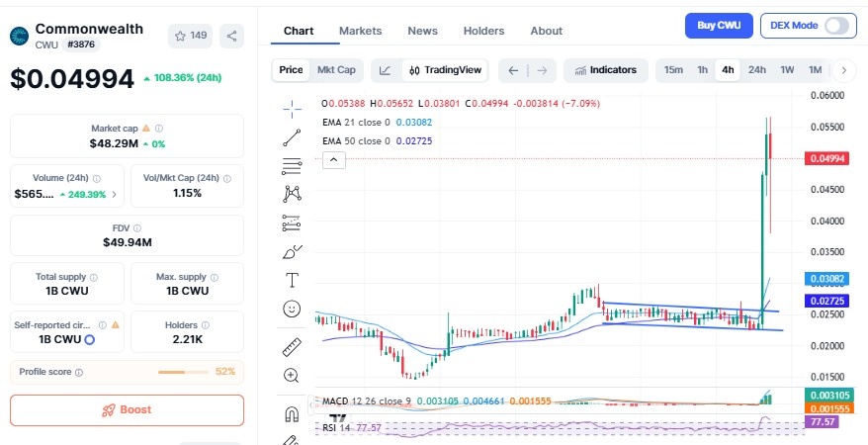This screenshot has width=868, height=445.
Task: Add Commonwealth to watchlist with star
Action: point(191,36)
